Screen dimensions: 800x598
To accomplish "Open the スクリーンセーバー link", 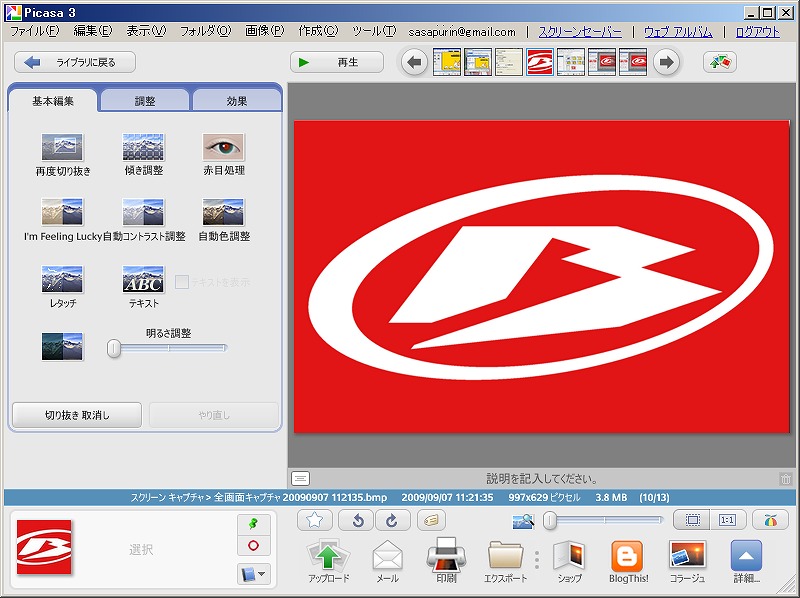I will (580, 32).
